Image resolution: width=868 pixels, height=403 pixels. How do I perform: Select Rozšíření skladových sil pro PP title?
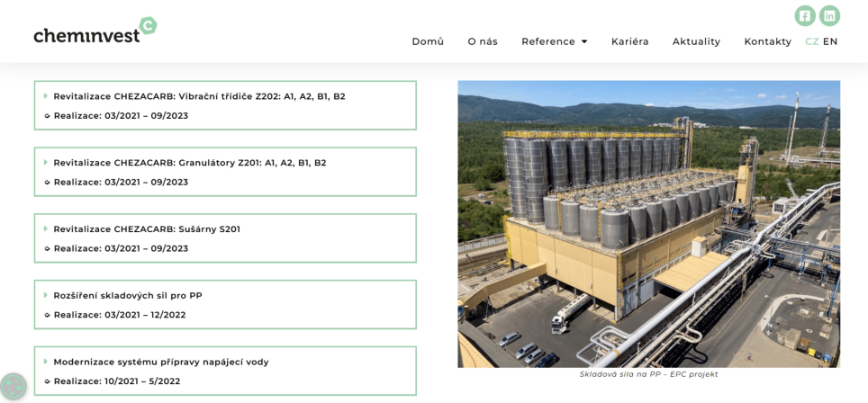[128, 296]
